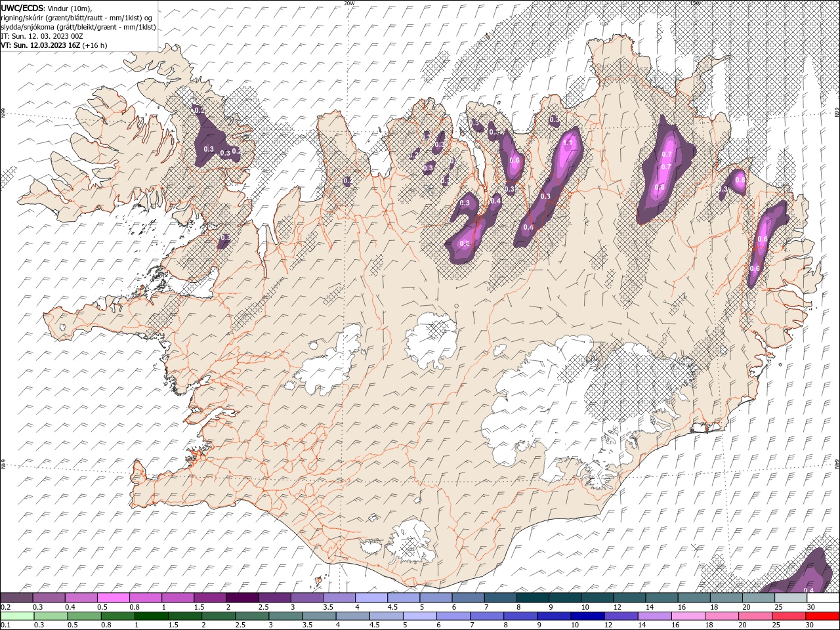Pick lower legend dark green swatch labeled 1
Image resolution: width=840 pixels, height=630 pixels.
151,616
